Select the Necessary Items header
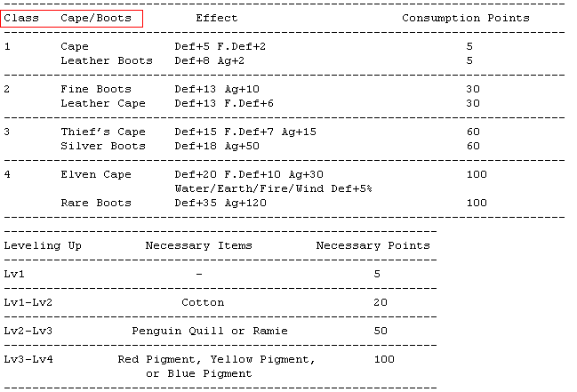 199,245
